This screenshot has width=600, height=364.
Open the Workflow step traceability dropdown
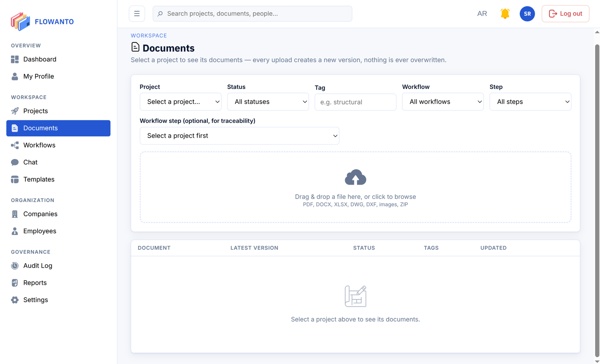click(x=239, y=136)
